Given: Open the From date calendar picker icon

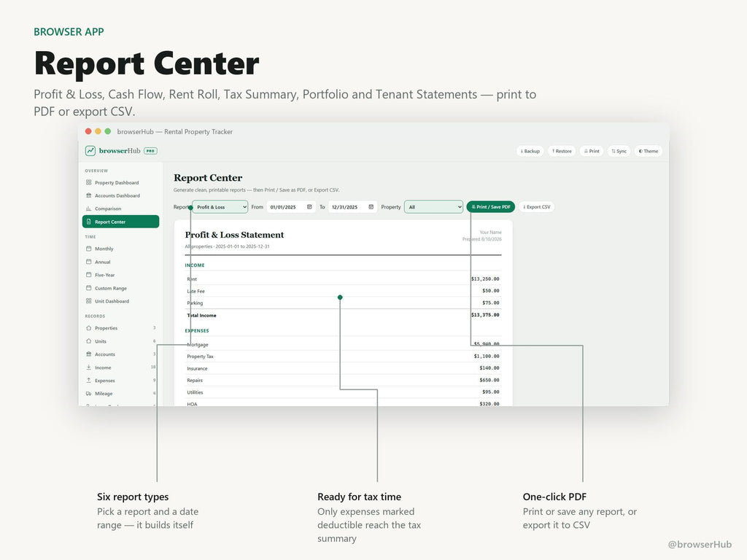Looking at the screenshot, I should (x=309, y=207).
